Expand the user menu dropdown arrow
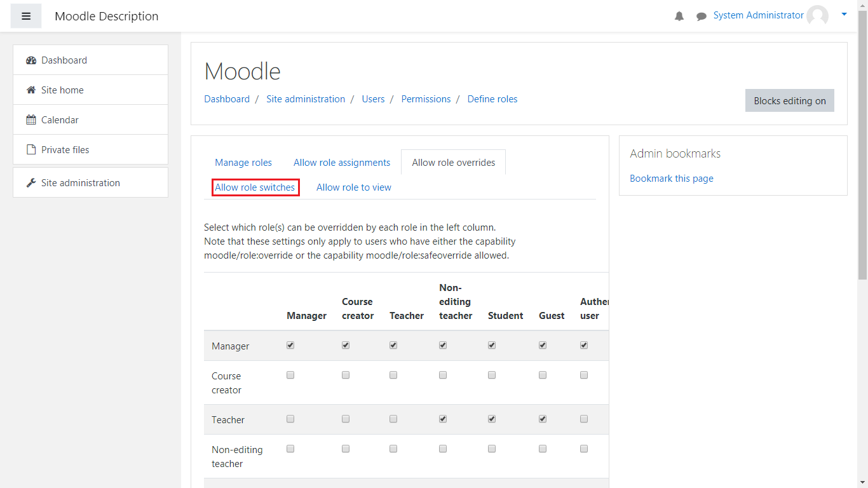Viewport: 868px width, 488px height. (x=844, y=14)
